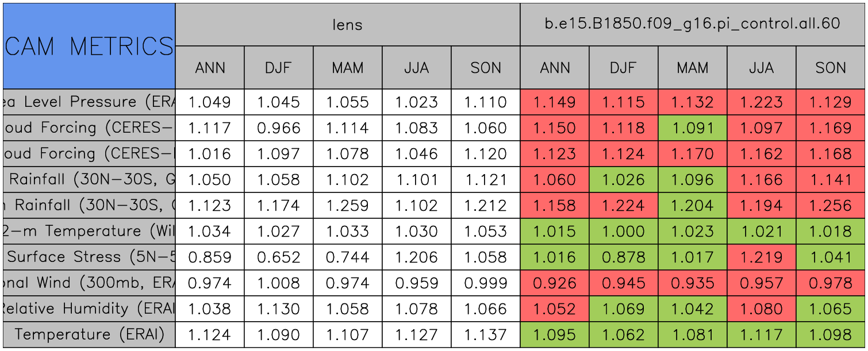Select the red cell showing 0.926

pos(554,283)
